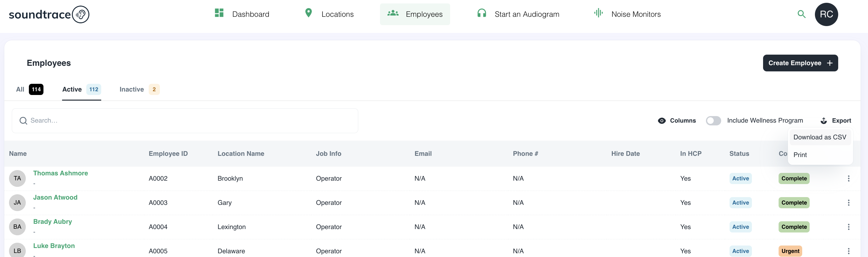Switch to the Inactive tab

coord(139,90)
